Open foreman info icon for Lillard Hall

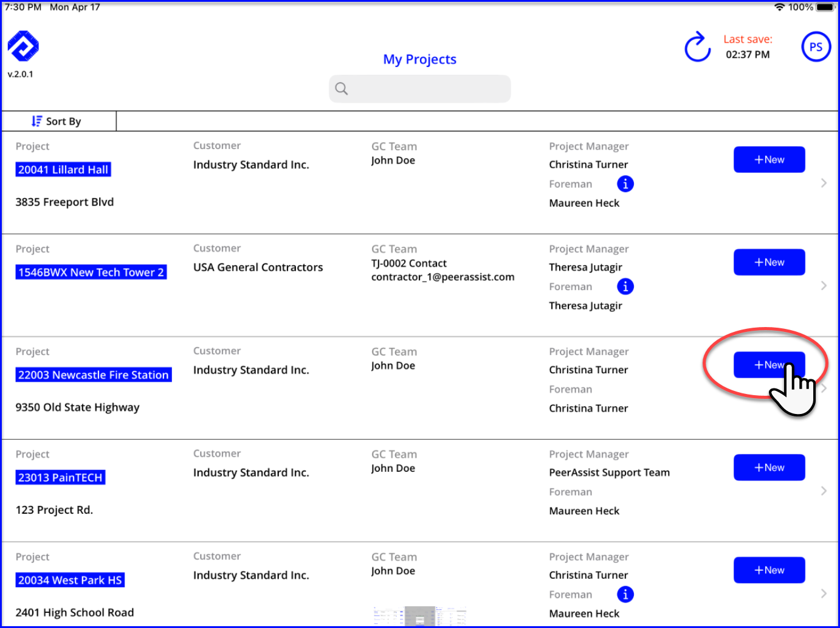[x=625, y=184]
